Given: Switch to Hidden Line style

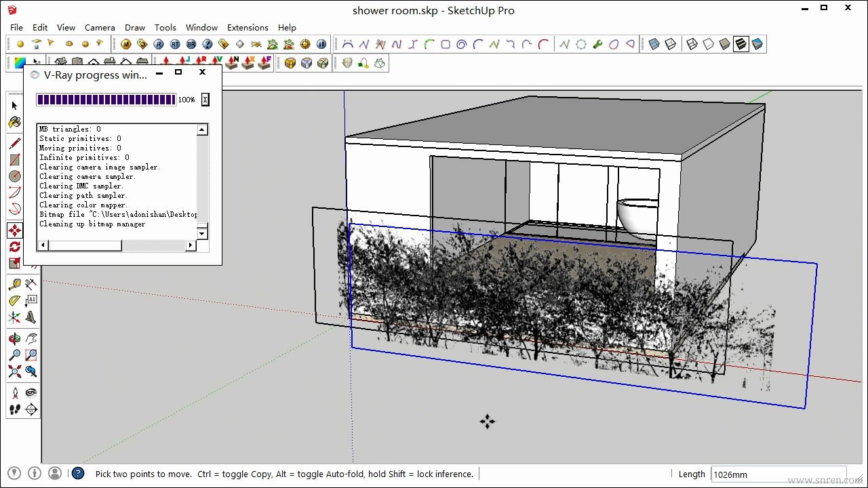Looking at the screenshot, I should (708, 44).
